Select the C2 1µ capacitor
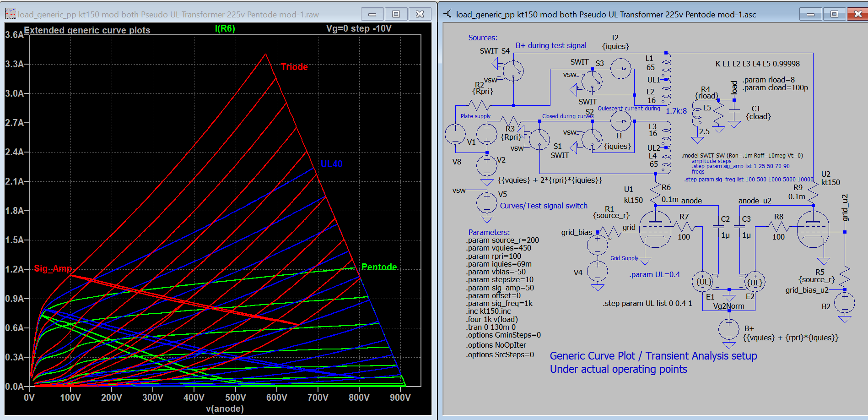Image resolution: width=868 pixels, height=420 pixels. click(x=718, y=226)
